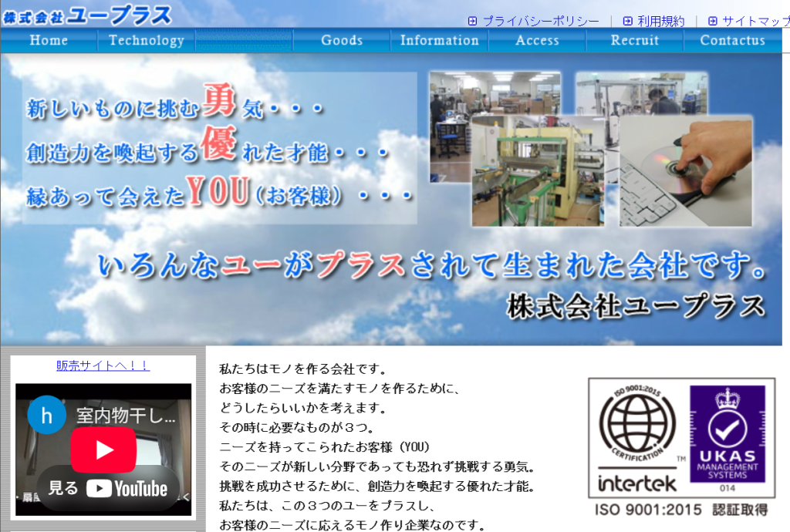The image size is (790, 532).
Task: Open the プライバシーポリシー text link
Action: 540,22
